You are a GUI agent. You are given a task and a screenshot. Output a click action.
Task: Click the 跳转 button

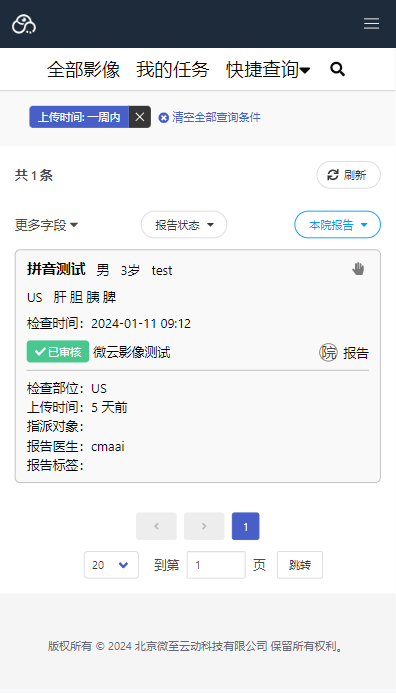[x=300, y=565]
